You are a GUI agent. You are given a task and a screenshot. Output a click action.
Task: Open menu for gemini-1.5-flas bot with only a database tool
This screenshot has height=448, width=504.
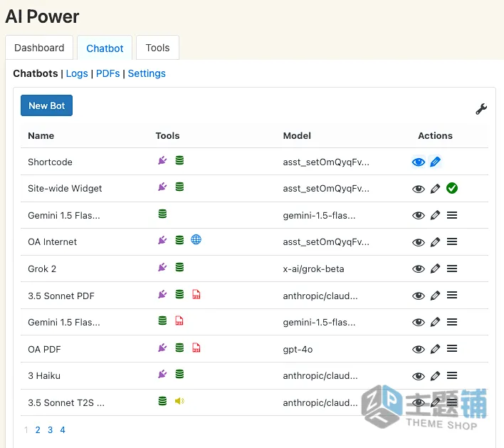point(452,215)
